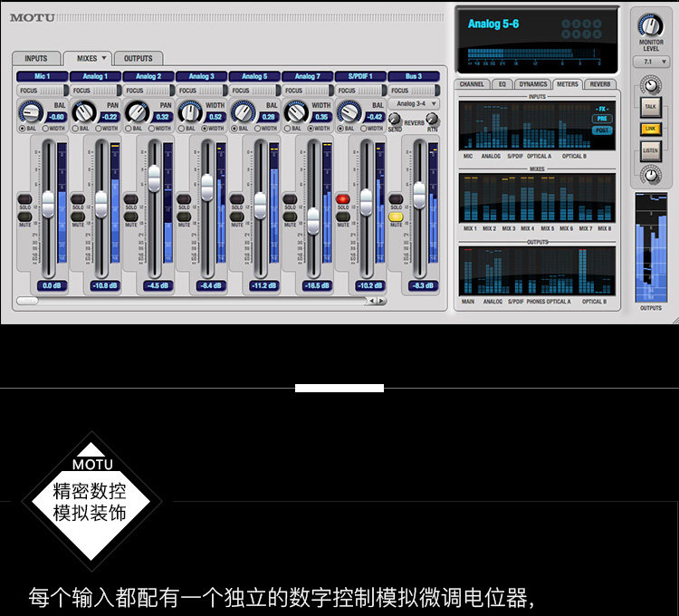
Task: Click the Analog 5-6 display title
Action: (493, 24)
